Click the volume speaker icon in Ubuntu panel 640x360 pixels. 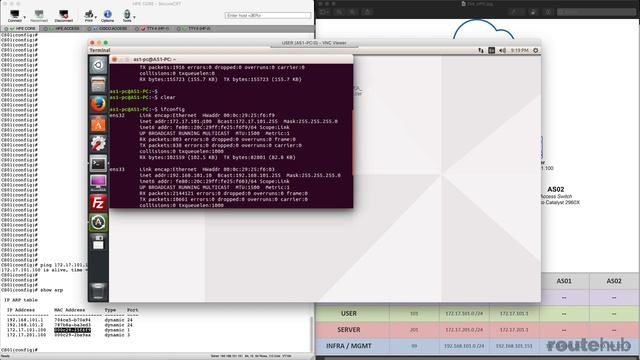[x=502, y=50]
